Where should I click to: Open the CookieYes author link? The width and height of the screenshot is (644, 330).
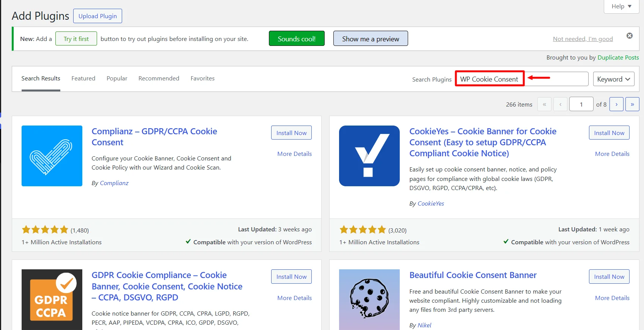[431, 204]
